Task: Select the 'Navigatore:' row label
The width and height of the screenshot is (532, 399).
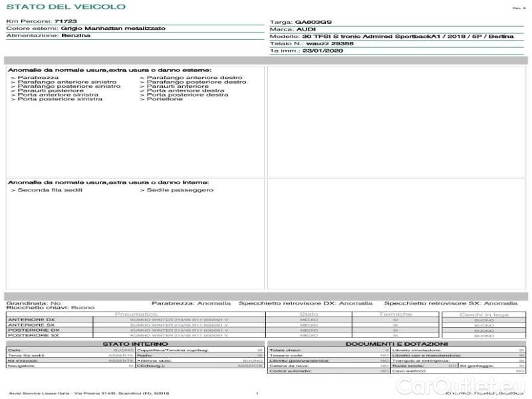Action: [x=21, y=366]
